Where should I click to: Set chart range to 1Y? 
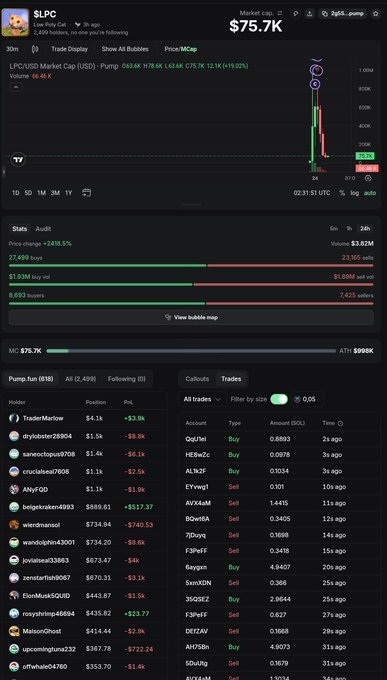pos(69,193)
